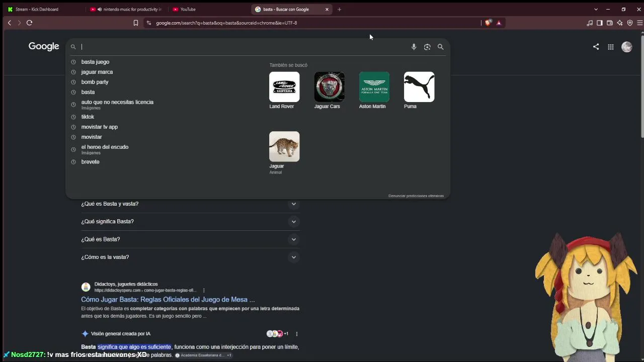Search by image with the camera icon
Screen dimensions: 644x362
tap(427, 47)
